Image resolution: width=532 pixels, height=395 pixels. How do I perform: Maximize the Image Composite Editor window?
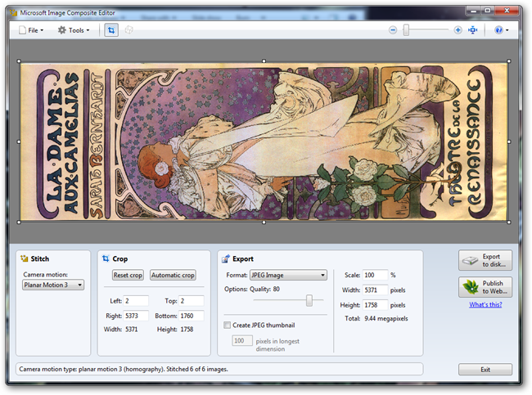(487, 11)
